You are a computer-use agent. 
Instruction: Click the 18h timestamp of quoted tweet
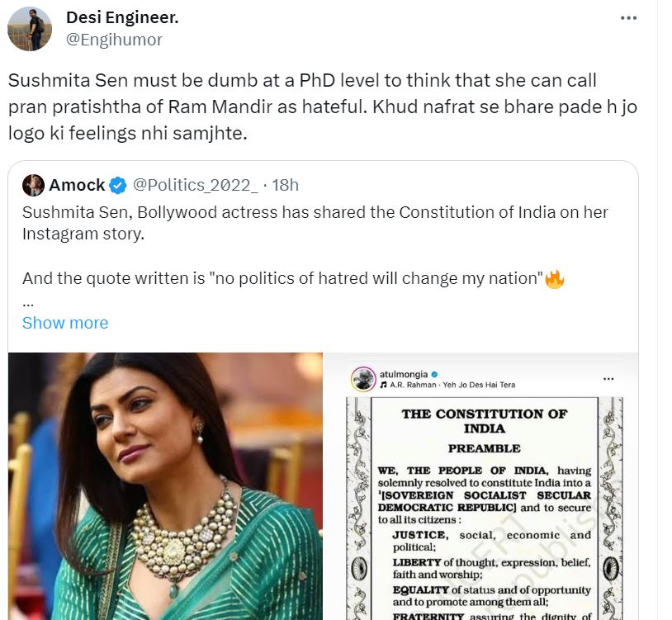coord(285,185)
